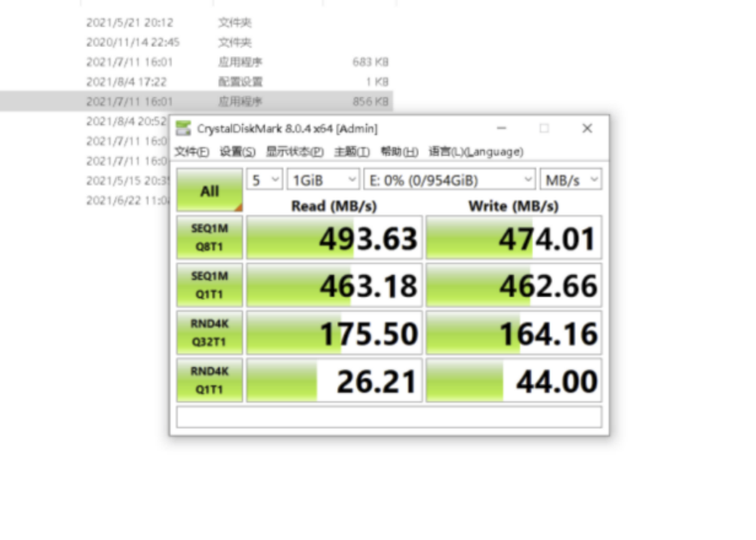Viewport: 756px width, 540px height.
Task: Open the 1GiB test size dropdown
Action: (x=323, y=180)
